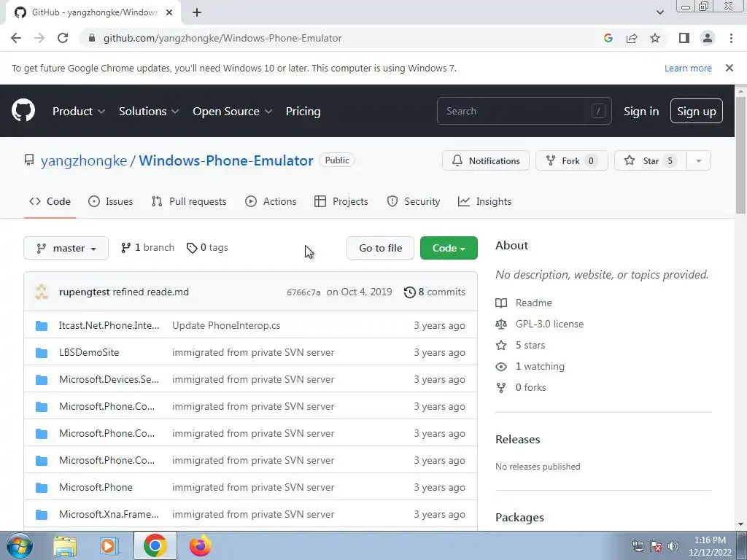The image size is (747, 560).
Task: Click the network tray icon
Action: click(638, 546)
